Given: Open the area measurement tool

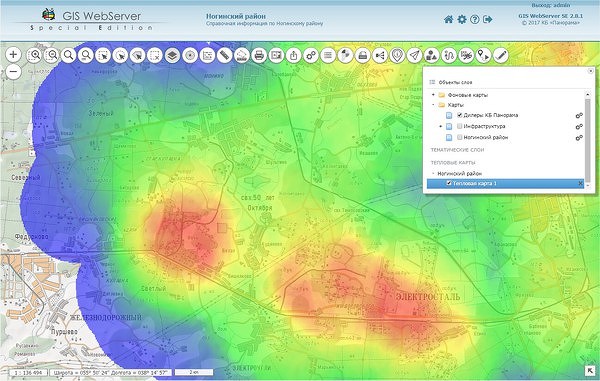Looking at the screenshot, I should (x=242, y=55).
